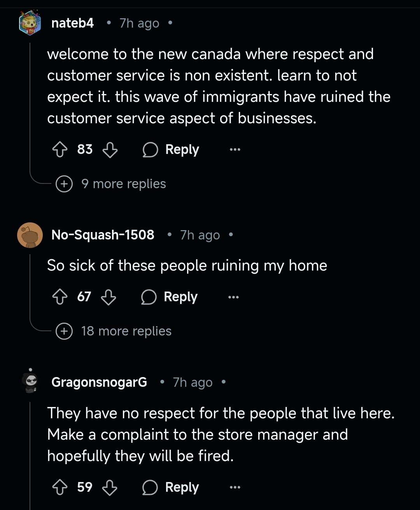Downvote No-Squash-1508's comment
Screen dimensions: 420x510
pos(108,297)
